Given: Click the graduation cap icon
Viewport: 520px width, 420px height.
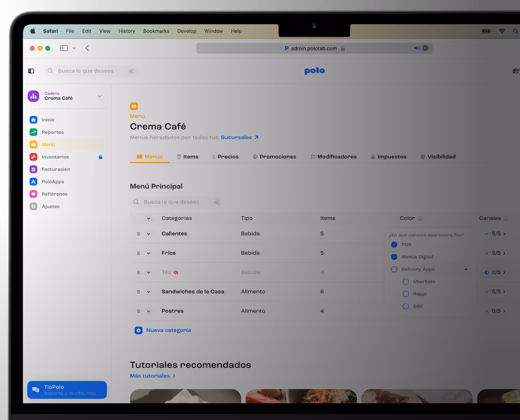Looking at the screenshot, I should [x=516, y=71].
